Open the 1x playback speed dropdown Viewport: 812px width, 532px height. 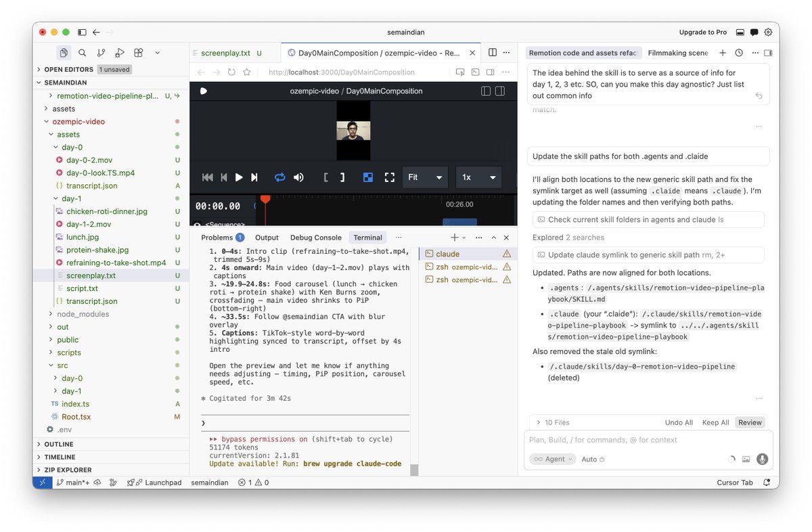[479, 177]
